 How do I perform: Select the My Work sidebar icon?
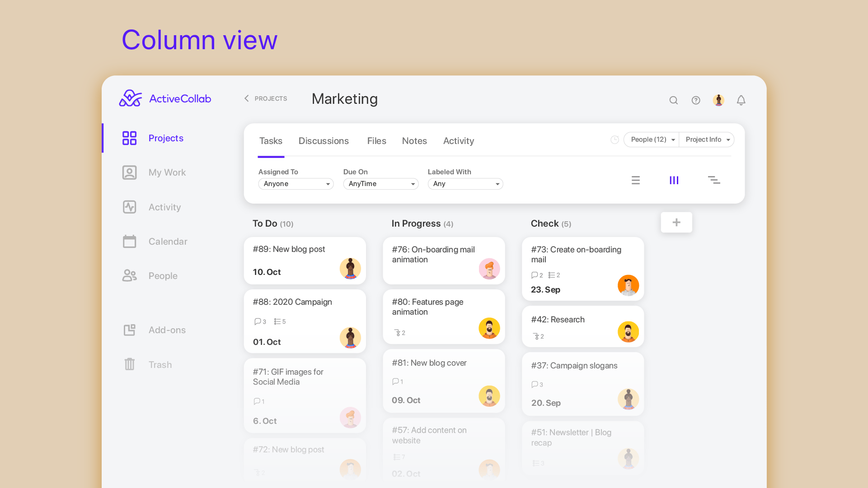click(x=130, y=172)
